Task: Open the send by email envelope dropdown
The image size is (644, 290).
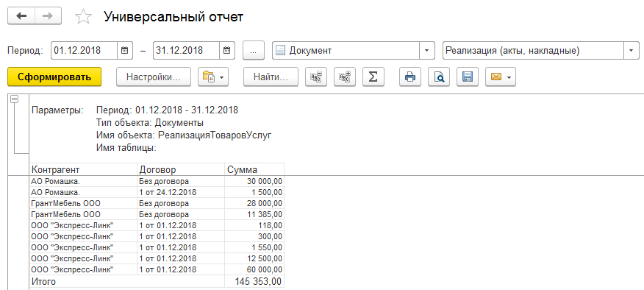Action: pos(501,77)
